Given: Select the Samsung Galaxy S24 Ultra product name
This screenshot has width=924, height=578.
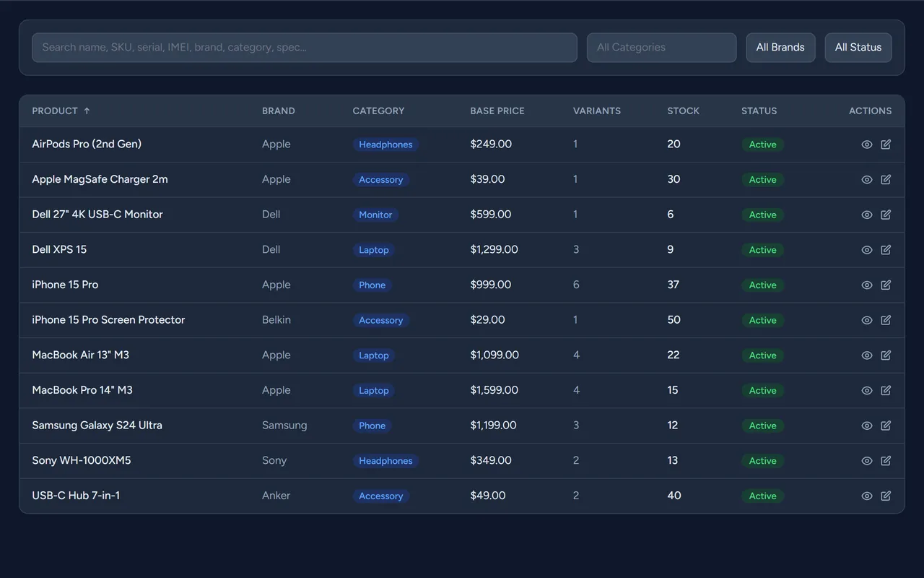Looking at the screenshot, I should [97, 426].
